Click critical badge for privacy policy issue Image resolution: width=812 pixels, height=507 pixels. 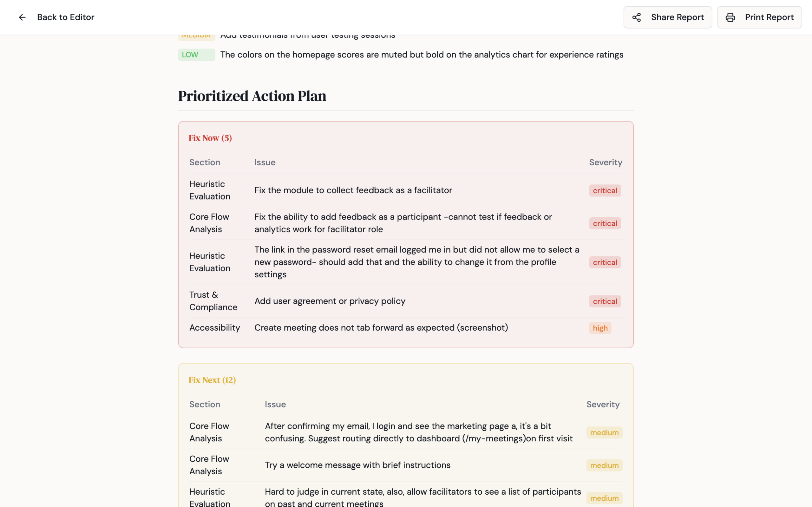[x=605, y=301]
